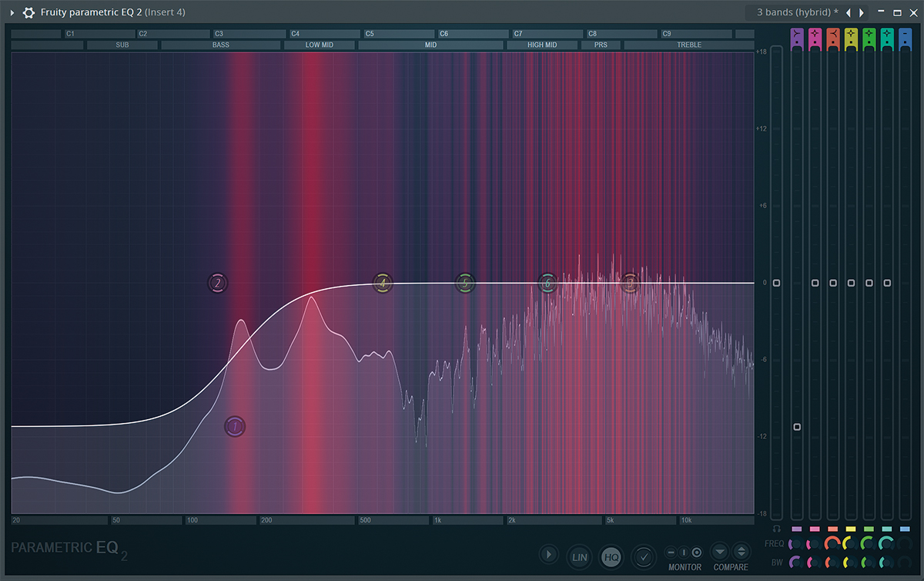Toggle the blue band 7 color tag

[906, 529]
